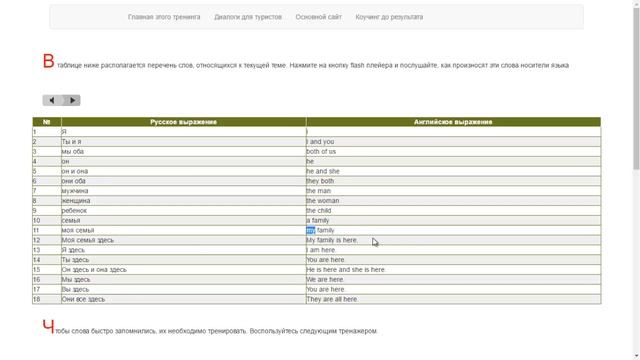The height and width of the screenshot is (360, 640).
Task: Click the Russian cell "Они все здесь"
Action: (184, 299)
